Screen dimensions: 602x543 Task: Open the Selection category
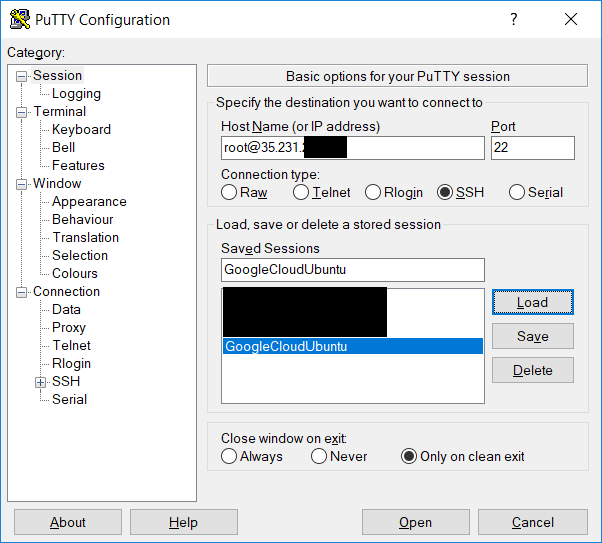tap(80, 256)
